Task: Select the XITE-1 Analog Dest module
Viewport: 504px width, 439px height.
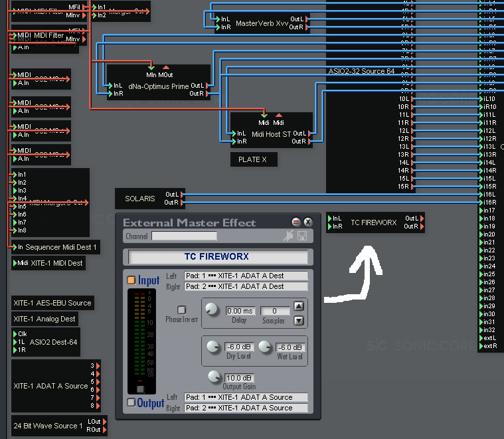Action: (x=44, y=319)
